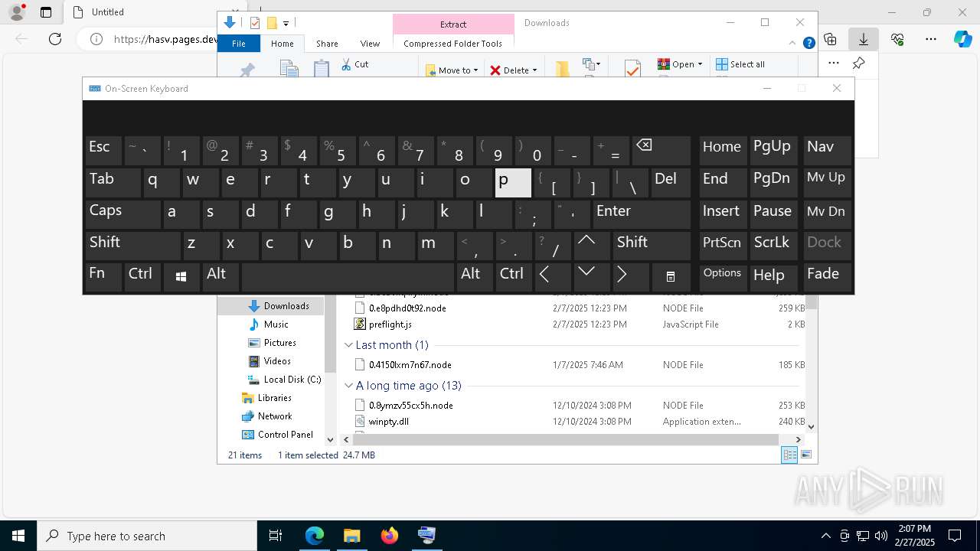Viewport: 980px width, 551px height.
Task: Switch to Large icons view in status bar
Action: [806, 455]
